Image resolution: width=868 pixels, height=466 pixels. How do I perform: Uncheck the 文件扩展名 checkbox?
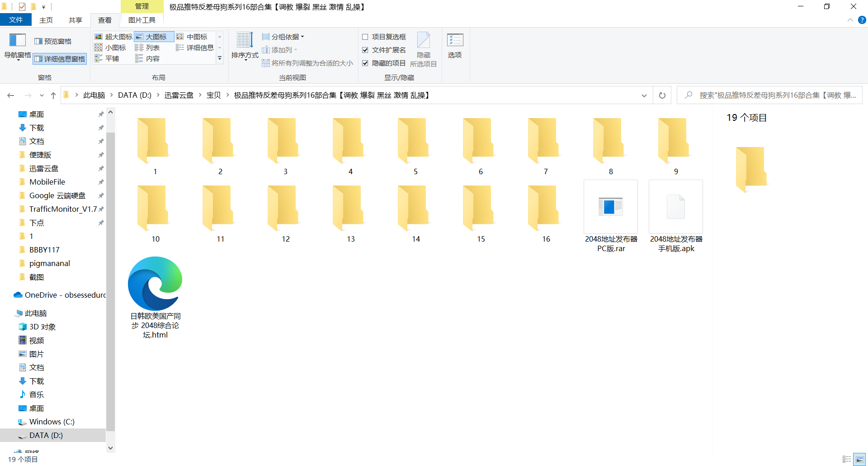365,50
